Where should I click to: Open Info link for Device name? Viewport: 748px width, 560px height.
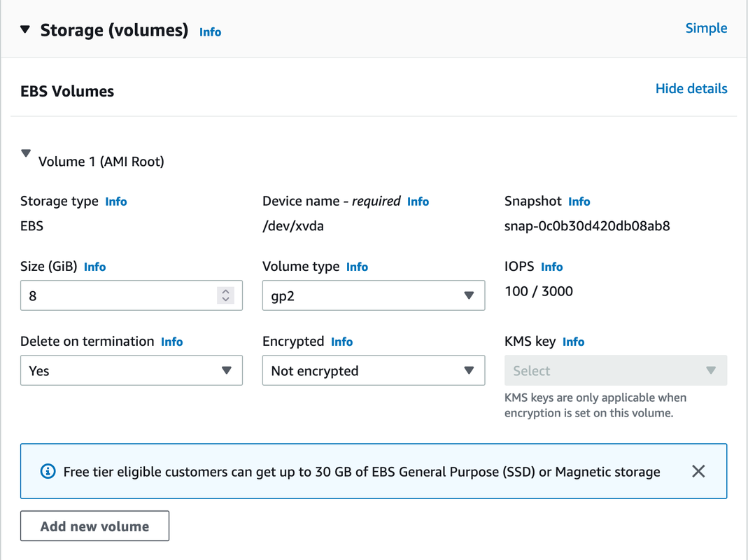418,202
